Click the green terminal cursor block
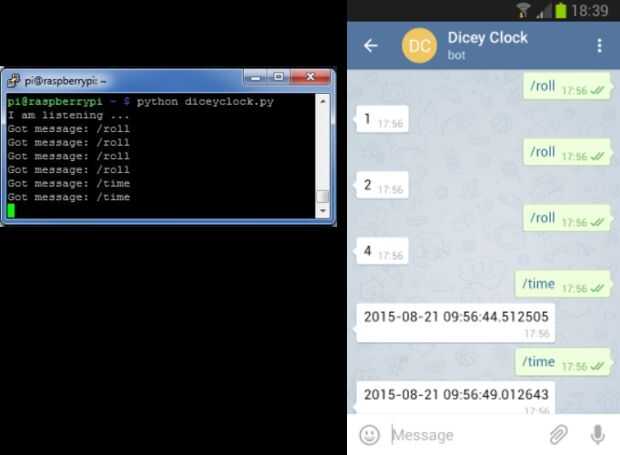Viewport: 620px width, 455px height. 11,210
